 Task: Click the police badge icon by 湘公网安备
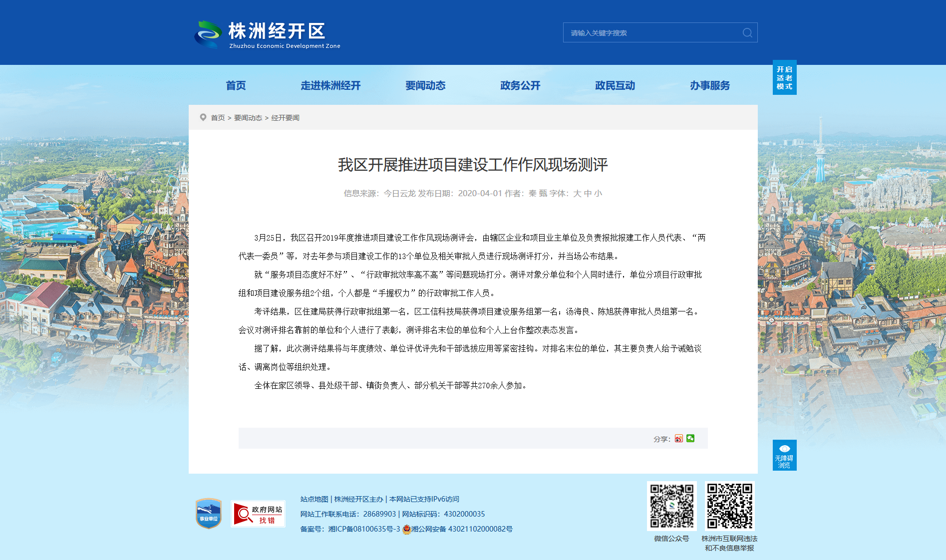[x=406, y=529]
